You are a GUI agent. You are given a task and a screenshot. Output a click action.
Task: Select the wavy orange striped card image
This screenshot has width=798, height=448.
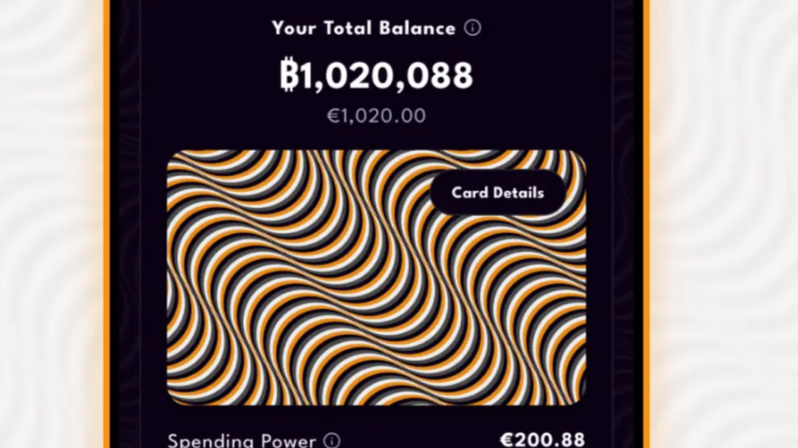376,277
